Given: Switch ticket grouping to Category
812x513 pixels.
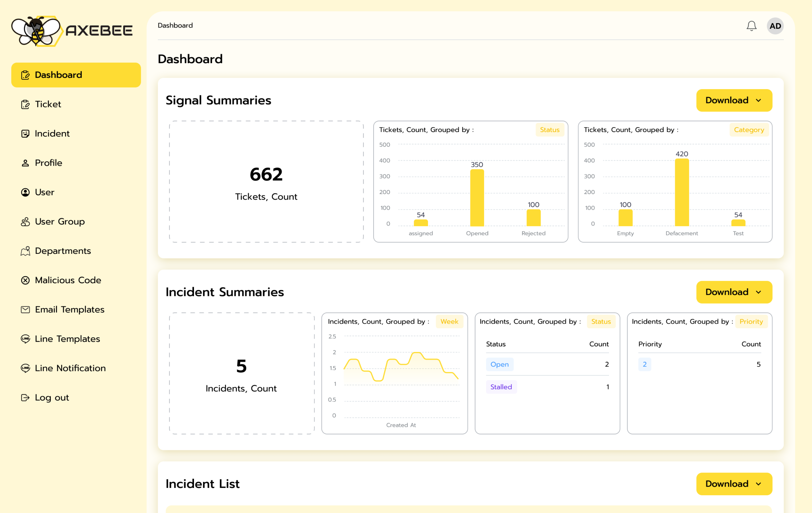Looking at the screenshot, I should pos(749,130).
